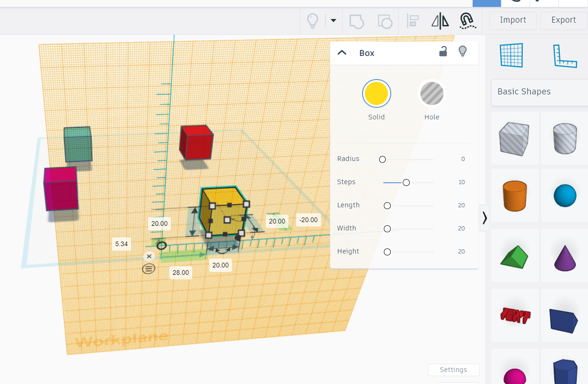Toggle the ruler measurement mode icon
Screen dimensions: 588x384
(149, 268)
